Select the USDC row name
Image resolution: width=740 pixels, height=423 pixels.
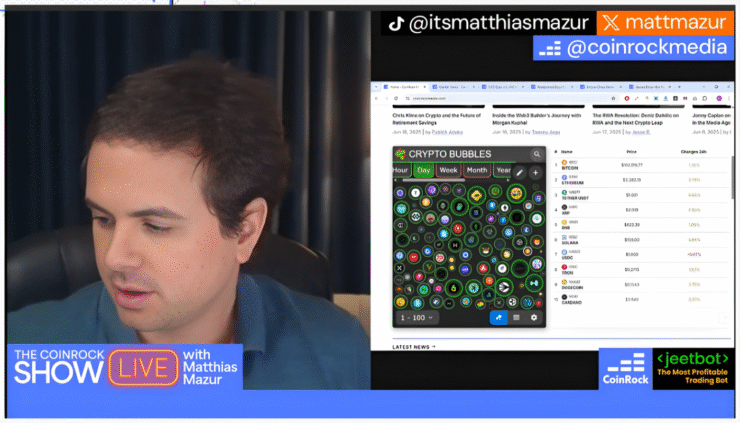point(567,258)
